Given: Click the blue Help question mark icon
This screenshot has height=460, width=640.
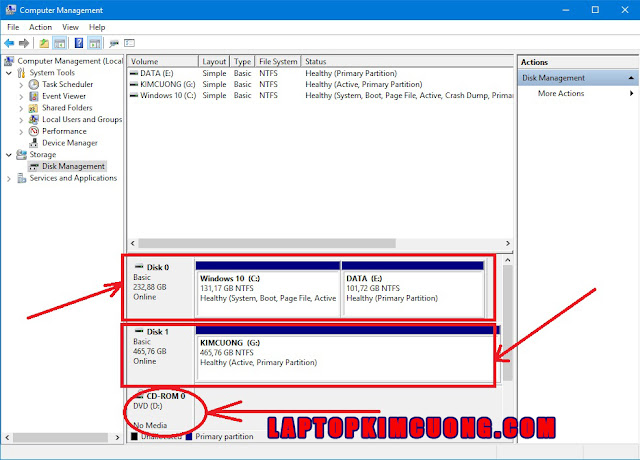Looking at the screenshot, I should [x=79, y=43].
